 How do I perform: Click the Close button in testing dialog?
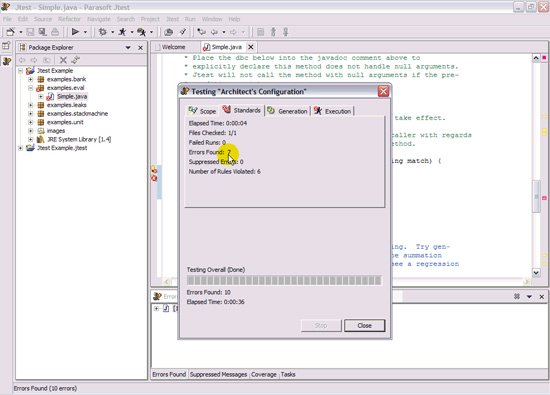tap(364, 326)
